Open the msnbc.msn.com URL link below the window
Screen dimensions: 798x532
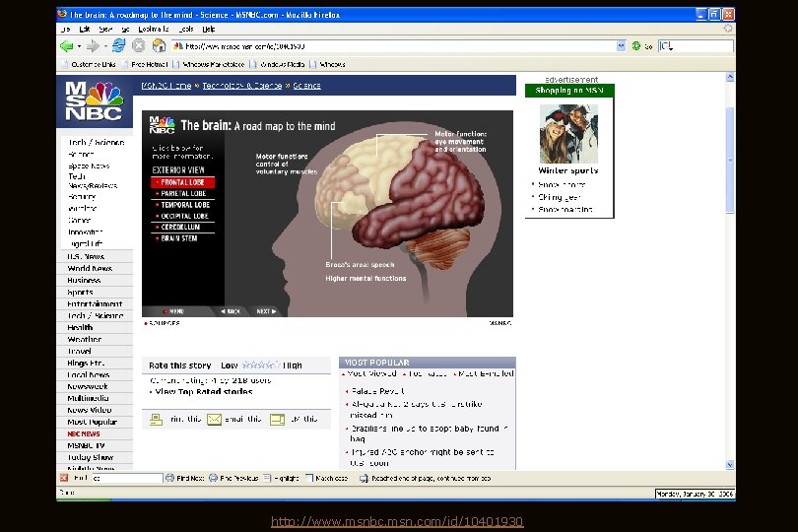397,522
